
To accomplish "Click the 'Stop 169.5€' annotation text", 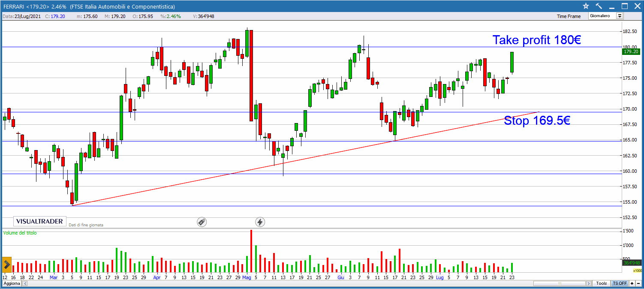I will [x=537, y=120].
